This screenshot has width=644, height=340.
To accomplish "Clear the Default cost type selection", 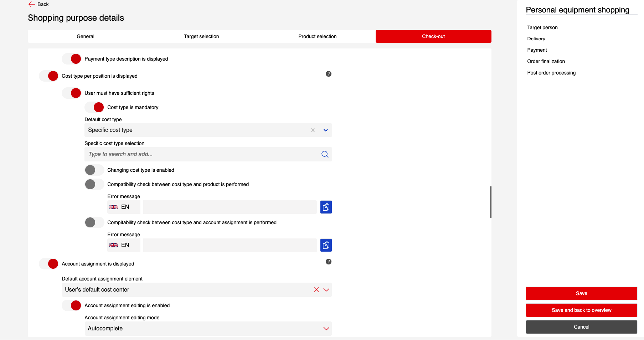I will coord(313,130).
